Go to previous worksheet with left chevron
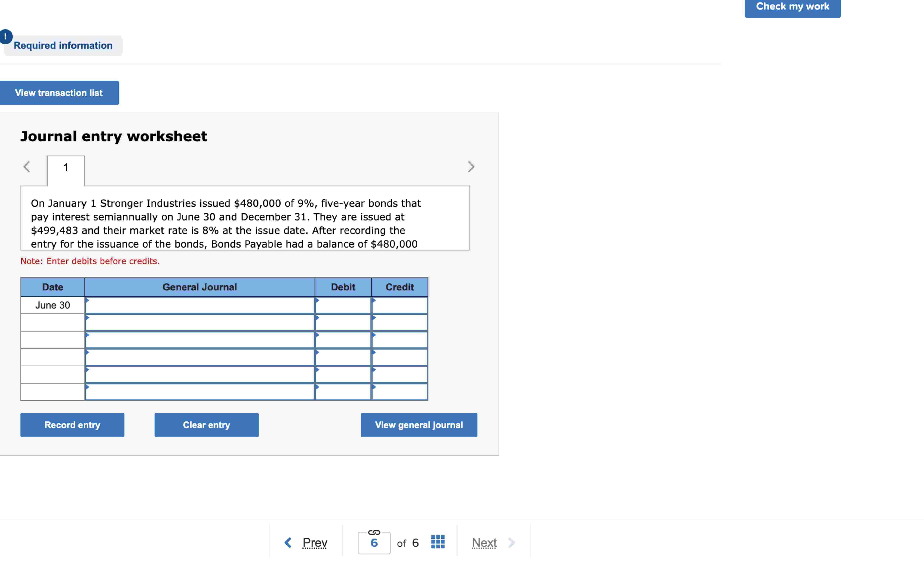The height and width of the screenshot is (564, 924). tap(27, 167)
